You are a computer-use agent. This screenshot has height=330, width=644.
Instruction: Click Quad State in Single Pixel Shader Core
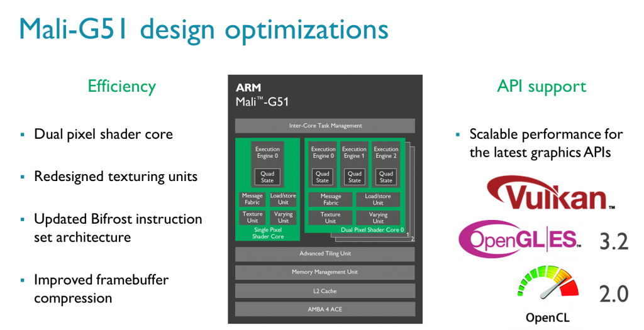[x=267, y=177]
